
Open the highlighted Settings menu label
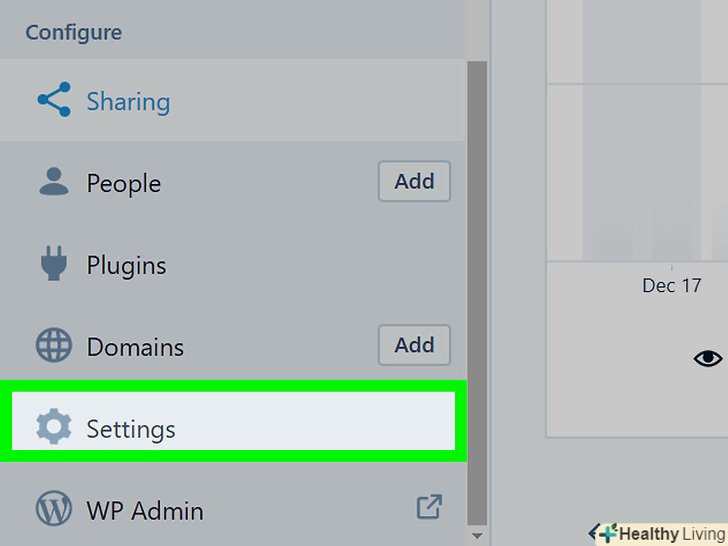(x=131, y=430)
